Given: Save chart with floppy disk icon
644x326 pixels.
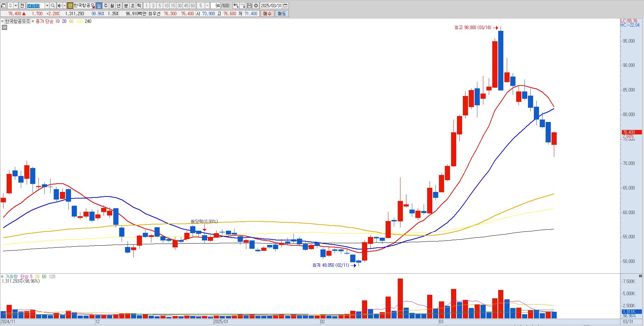Looking at the screenshot, I should tap(249, 6).
